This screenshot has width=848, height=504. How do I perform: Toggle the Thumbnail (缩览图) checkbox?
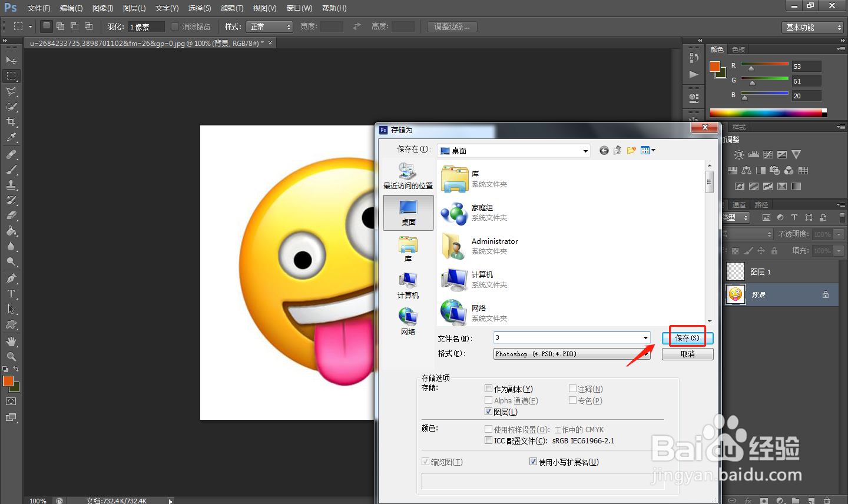pos(425,462)
